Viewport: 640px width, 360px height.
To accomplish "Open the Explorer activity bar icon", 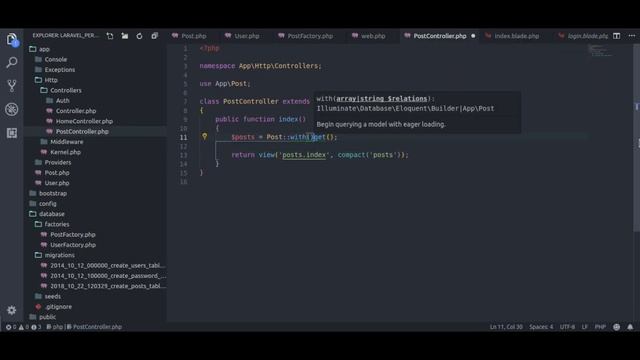I will (12, 40).
